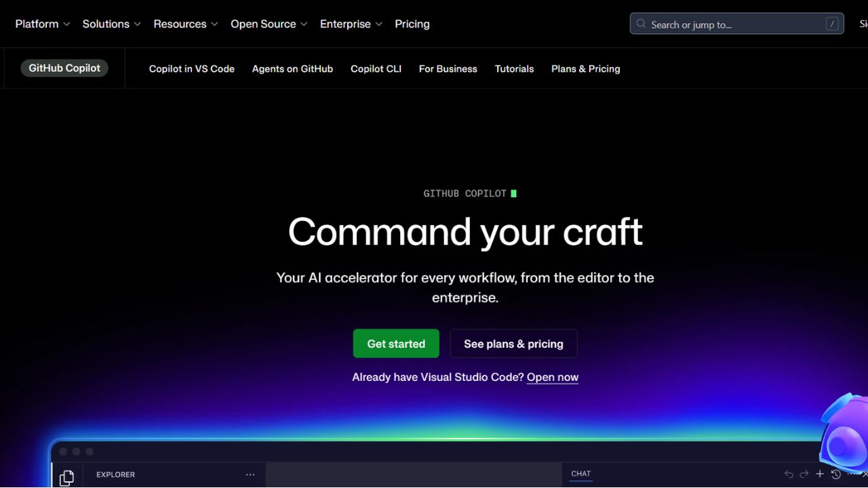Switch to the CHAT tab in the editor mockup

(x=581, y=474)
